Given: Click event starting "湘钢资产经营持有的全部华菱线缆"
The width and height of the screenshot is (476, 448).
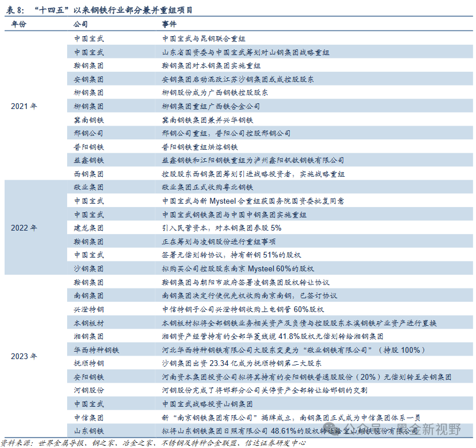Looking at the screenshot, I should pyautogui.click(x=272, y=336).
